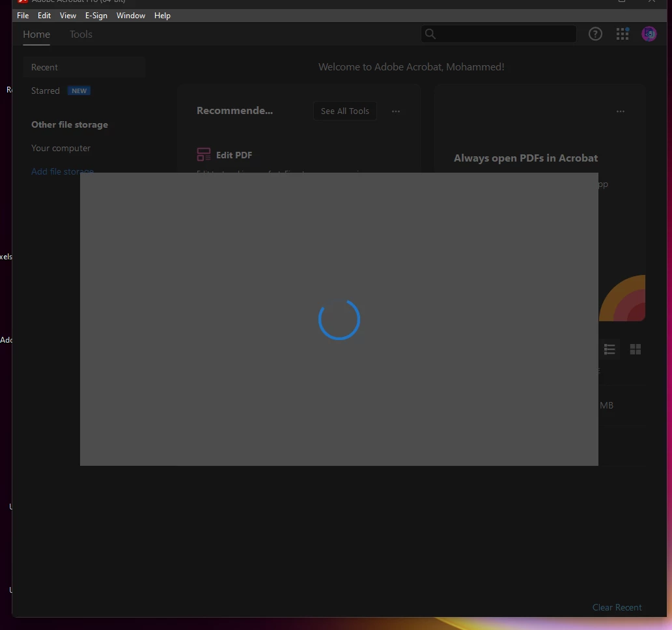Click the Other file storage heading
Viewport: 672px width, 630px height.
tap(70, 125)
